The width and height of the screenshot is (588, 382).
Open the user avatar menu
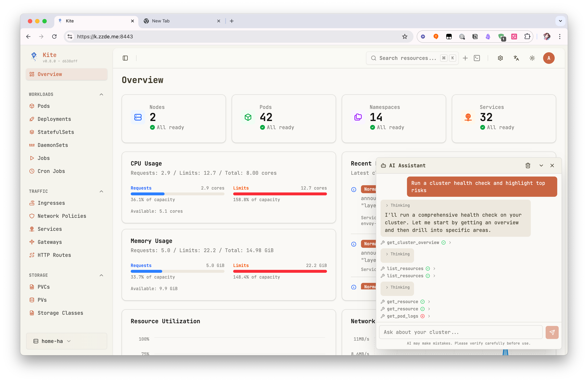point(549,58)
